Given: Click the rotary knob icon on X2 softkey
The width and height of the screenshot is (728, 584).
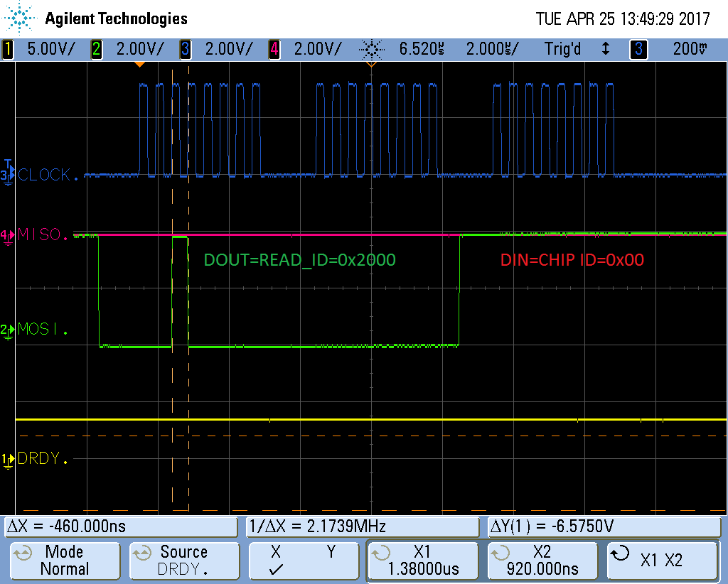Looking at the screenshot, I should pyautogui.click(x=500, y=553).
